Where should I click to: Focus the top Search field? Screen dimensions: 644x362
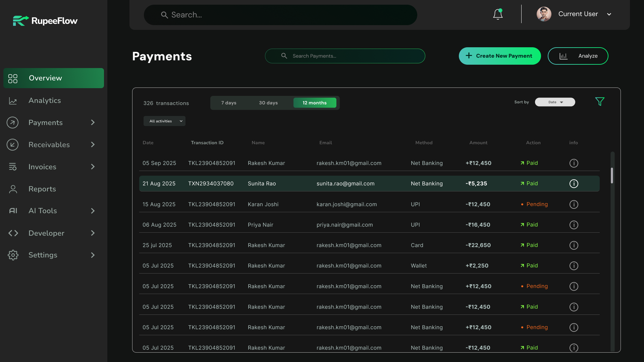tap(280, 15)
